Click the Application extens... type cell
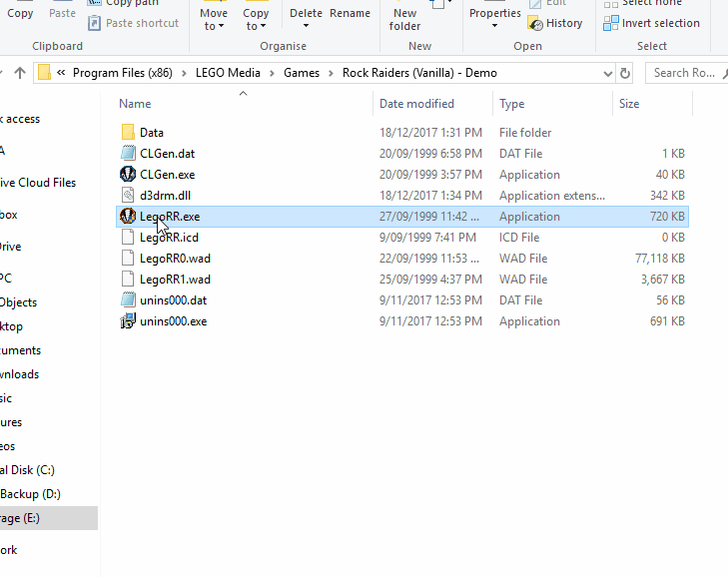Viewport: 728px width, 577px height. pyautogui.click(x=552, y=195)
